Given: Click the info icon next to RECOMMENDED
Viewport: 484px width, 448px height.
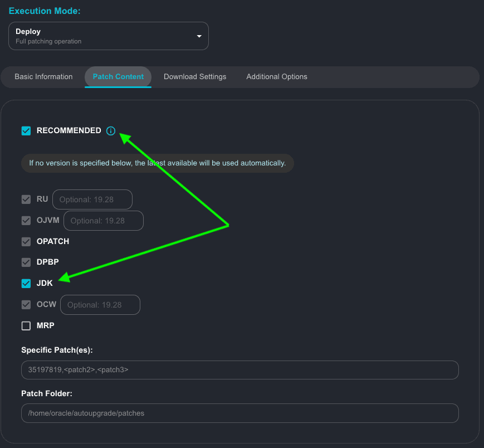Looking at the screenshot, I should [111, 131].
